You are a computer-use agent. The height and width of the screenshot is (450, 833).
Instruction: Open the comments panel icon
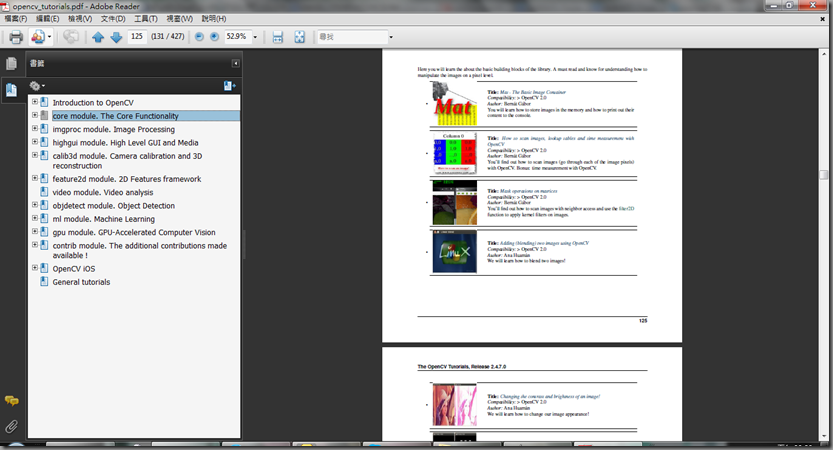click(11, 401)
